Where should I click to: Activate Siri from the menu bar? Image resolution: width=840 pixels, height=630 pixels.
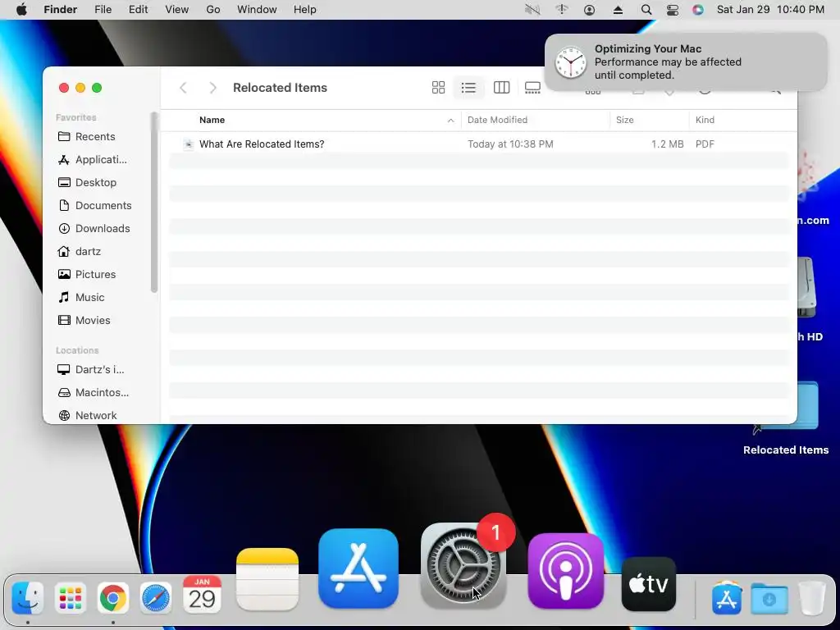pyautogui.click(x=697, y=10)
